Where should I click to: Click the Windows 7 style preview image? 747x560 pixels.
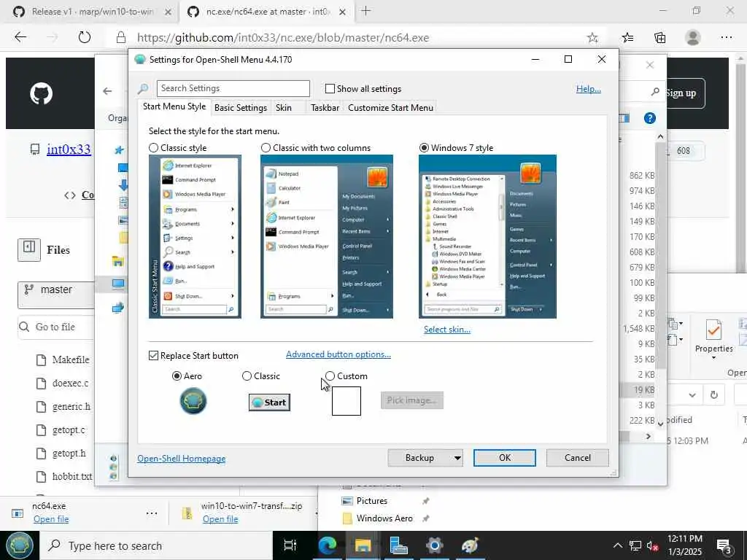(487, 236)
